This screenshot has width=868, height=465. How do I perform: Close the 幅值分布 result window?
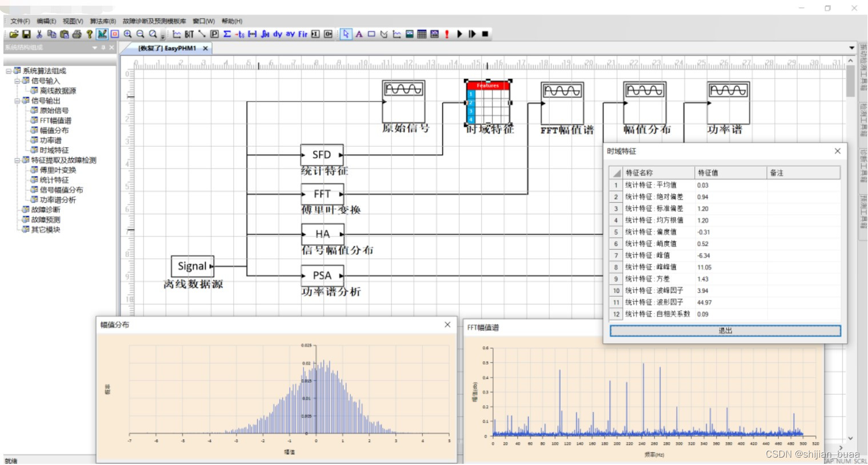point(447,324)
